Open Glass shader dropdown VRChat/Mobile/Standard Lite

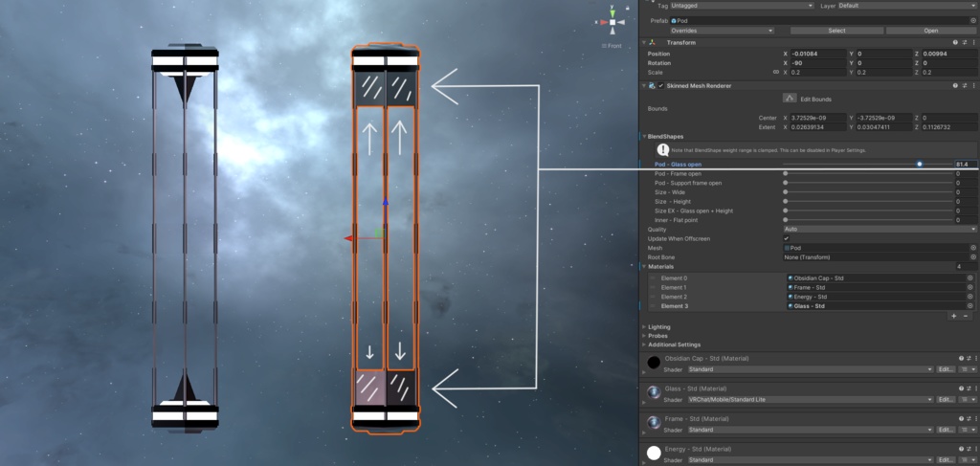(x=810, y=399)
